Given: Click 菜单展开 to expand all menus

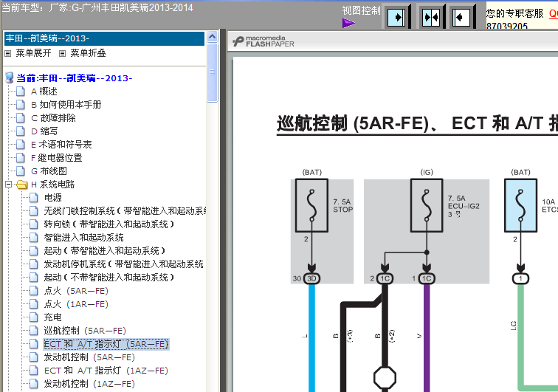Looking at the screenshot, I should point(33,53).
